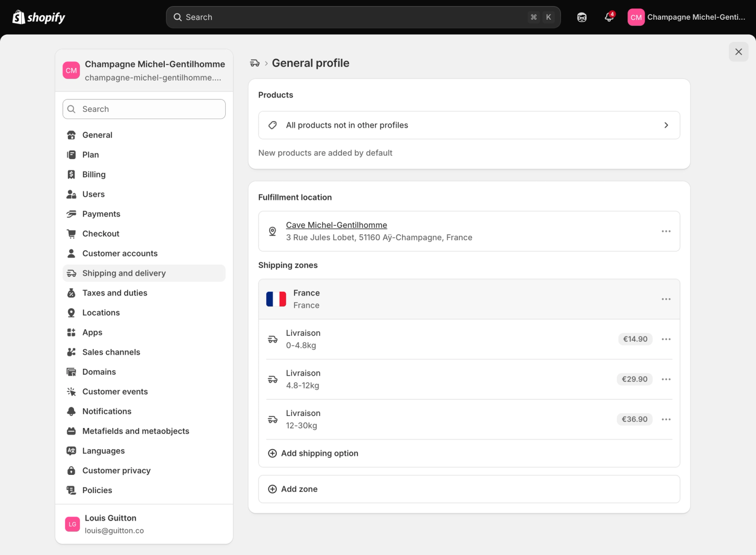756x555 pixels.
Task: Click the Add zone button
Action: (469, 489)
